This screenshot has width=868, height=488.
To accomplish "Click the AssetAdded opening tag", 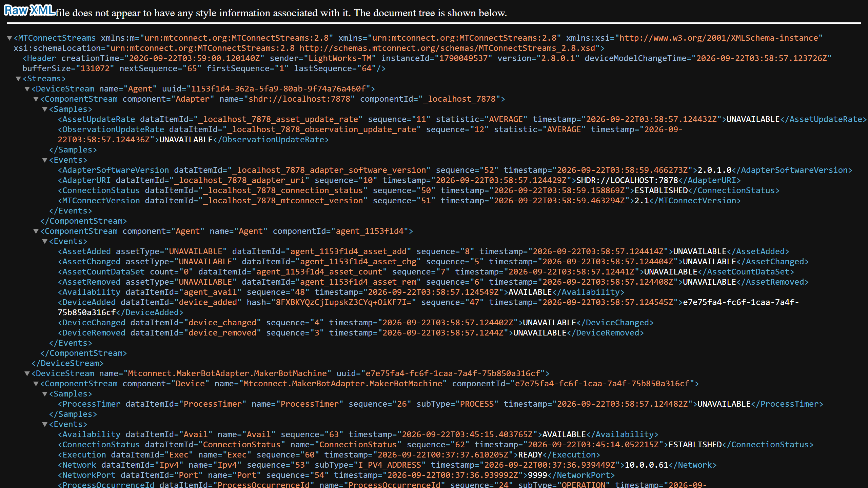I will click(84, 251).
